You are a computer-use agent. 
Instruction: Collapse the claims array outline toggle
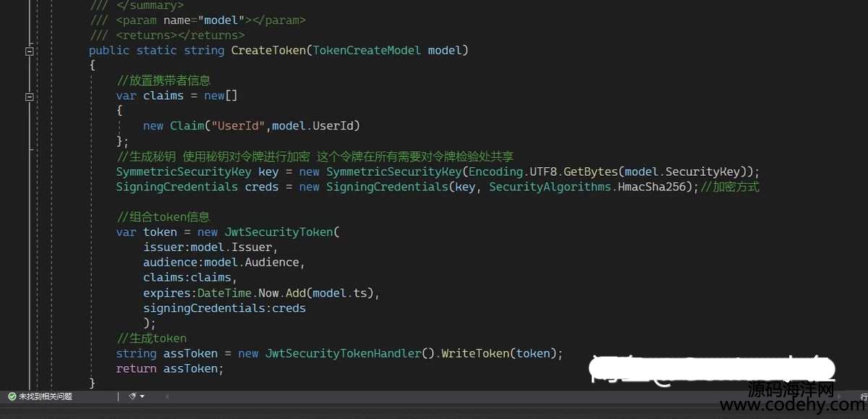(30, 97)
